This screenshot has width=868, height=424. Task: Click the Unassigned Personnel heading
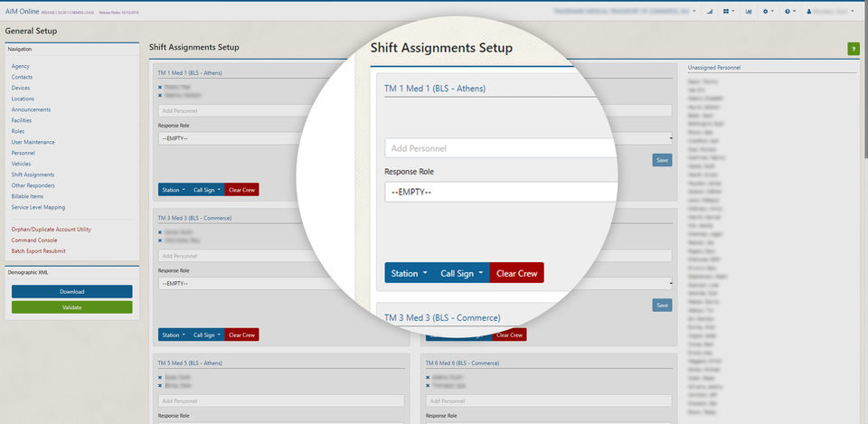(714, 68)
